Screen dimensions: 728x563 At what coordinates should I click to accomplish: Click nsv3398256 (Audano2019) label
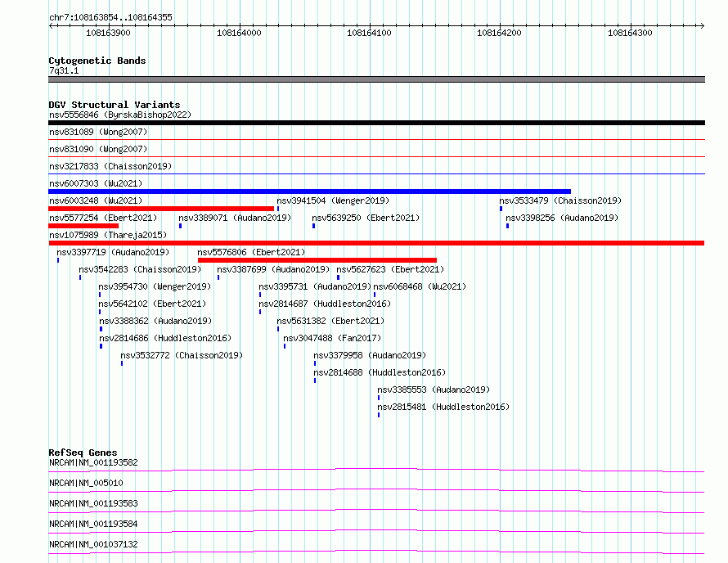coord(562,218)
